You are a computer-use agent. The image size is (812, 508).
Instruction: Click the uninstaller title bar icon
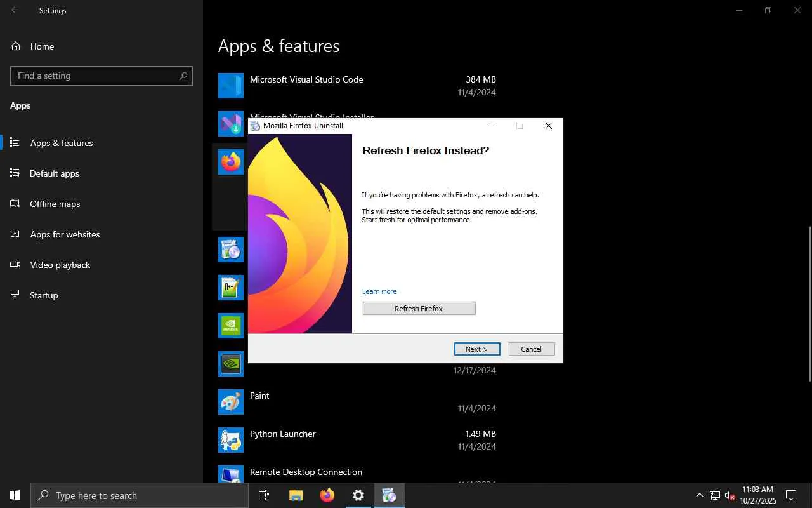[255, 126]
